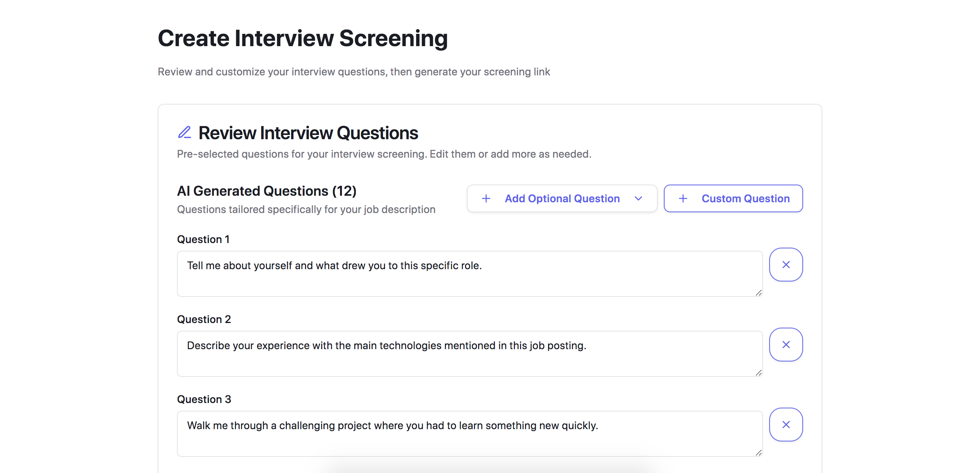This screenshot has width=980, height=473.
Task: Expand Add Optional Question chevron
Action: coord(638,198)
